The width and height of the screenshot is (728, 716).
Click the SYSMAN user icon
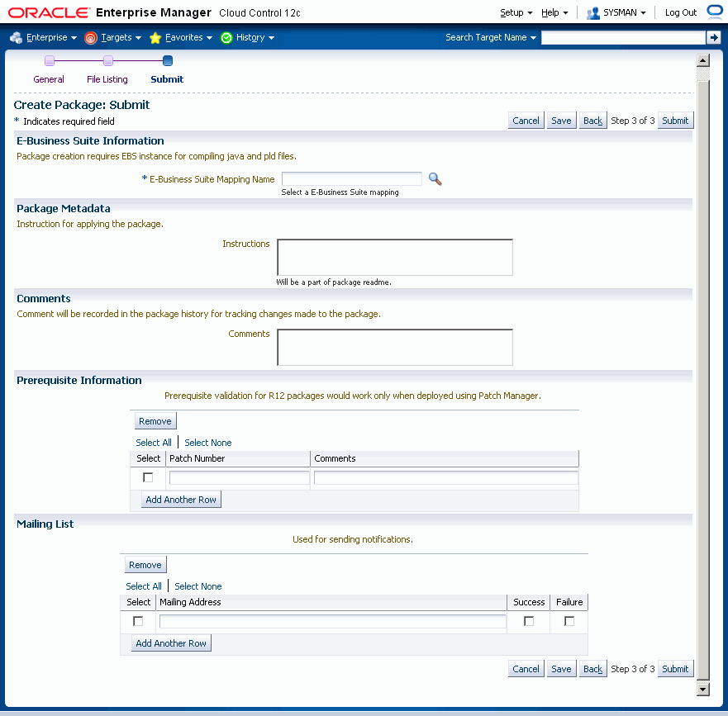[x=592, y=13]
